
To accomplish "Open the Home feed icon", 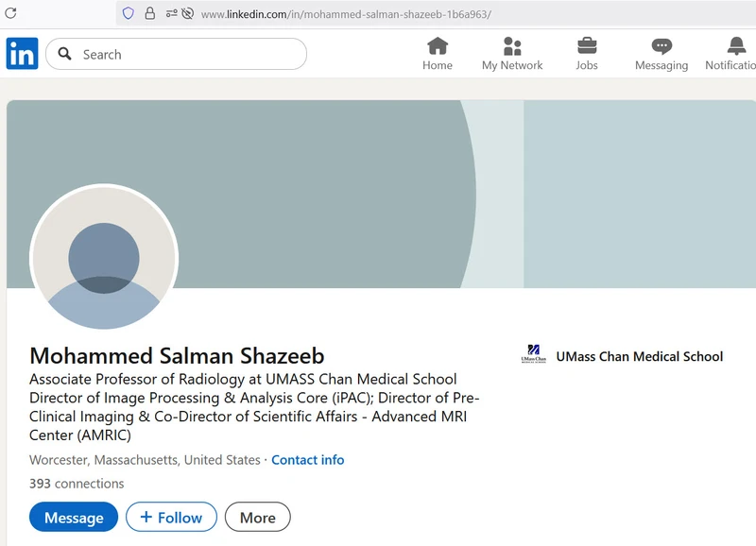I will (x=438, y=54).
